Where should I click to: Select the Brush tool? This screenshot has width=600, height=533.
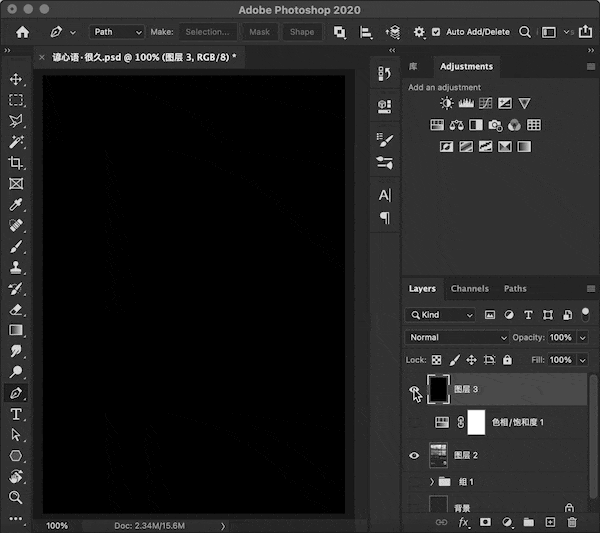point(16,247)
